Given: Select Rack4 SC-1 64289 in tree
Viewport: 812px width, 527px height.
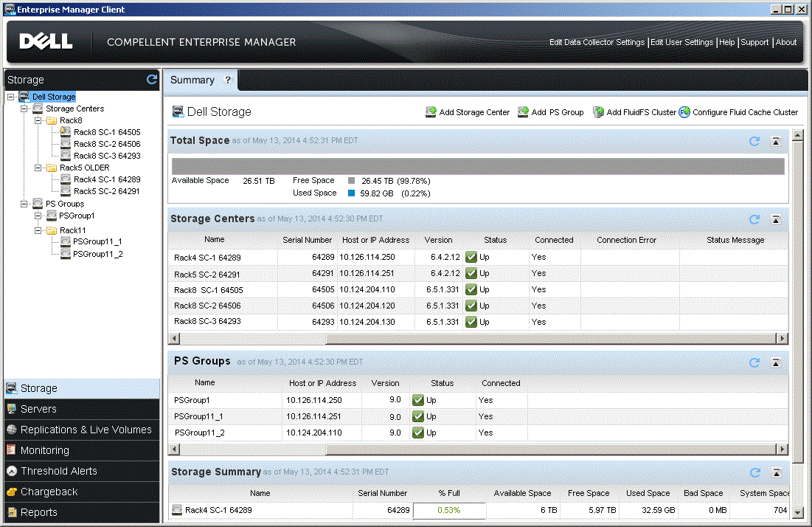Looking at the screenshot, I should tap(107, 179).
